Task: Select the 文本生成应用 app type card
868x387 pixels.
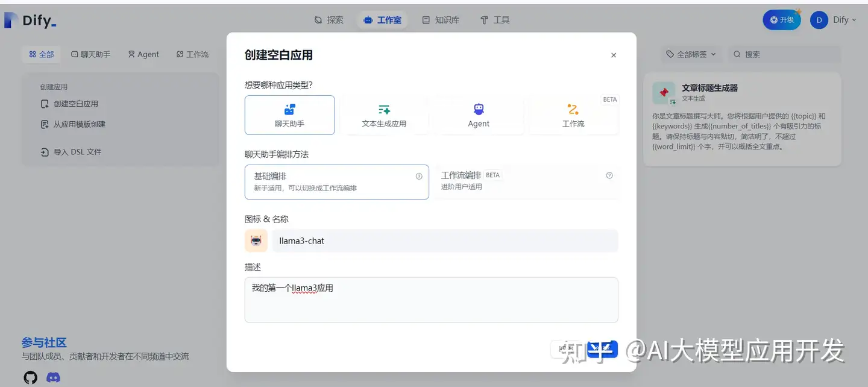Action: (384, 115)
